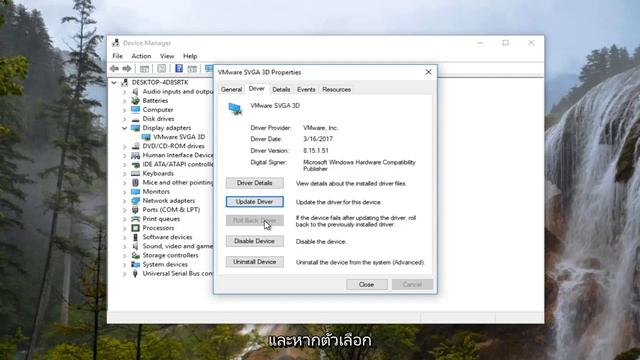This screenshot has height=360, width=640.
Task: Select the Audio inputs and outputs speaker icon
Action: [x=136, y=91]
